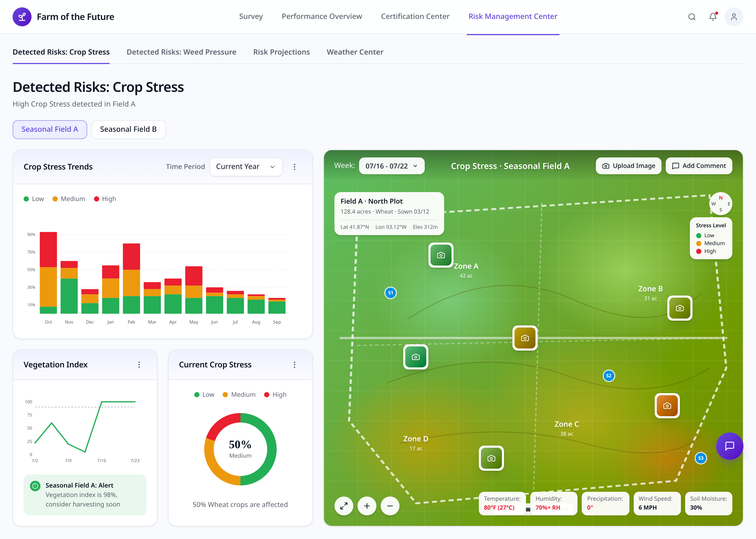Image resolution: width=756 pixels, height=539 pixels.
Task: Go to Performance Overview
Action: 322,17
